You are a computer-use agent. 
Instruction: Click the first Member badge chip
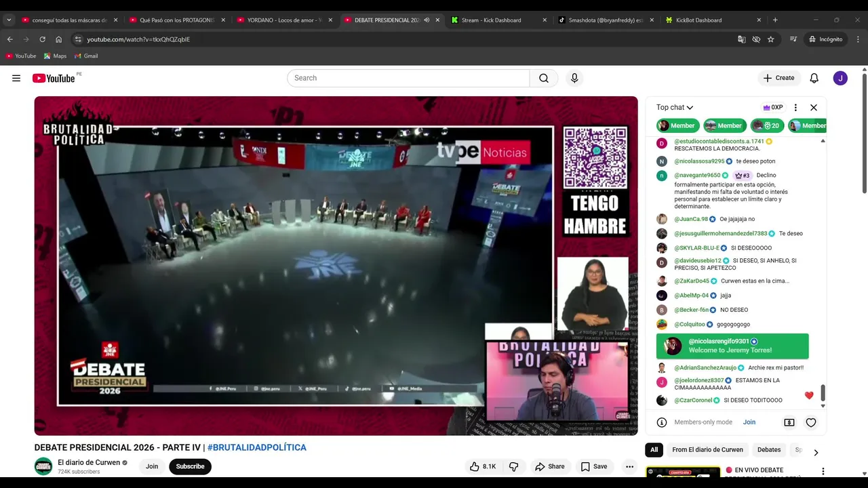(676, 125)
